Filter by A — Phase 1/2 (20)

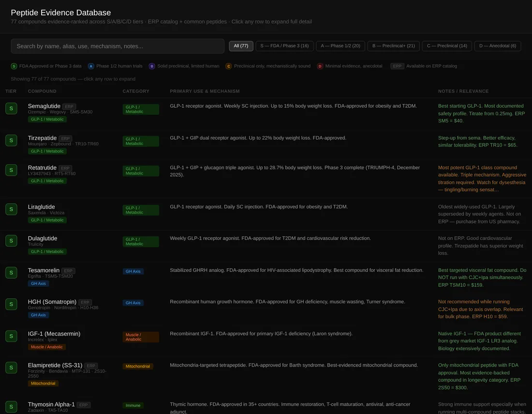pyautogui.click(x=340, y=46)
